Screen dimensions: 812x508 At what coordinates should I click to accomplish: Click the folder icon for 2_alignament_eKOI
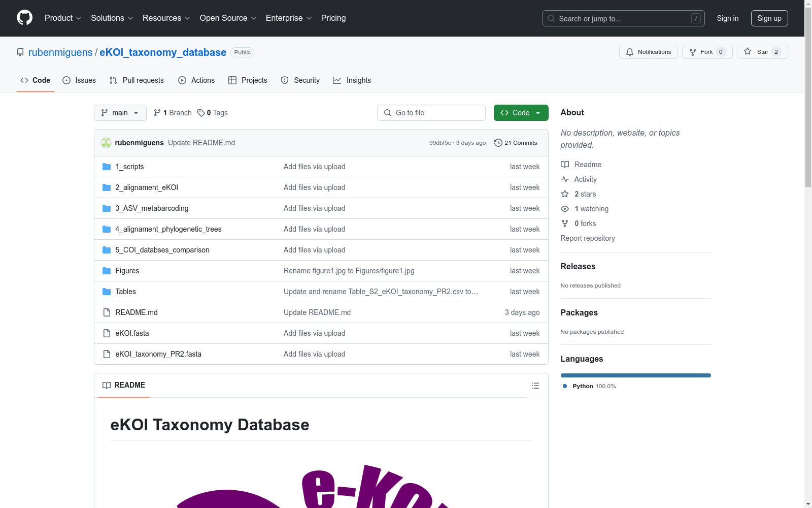pos(107,187)
